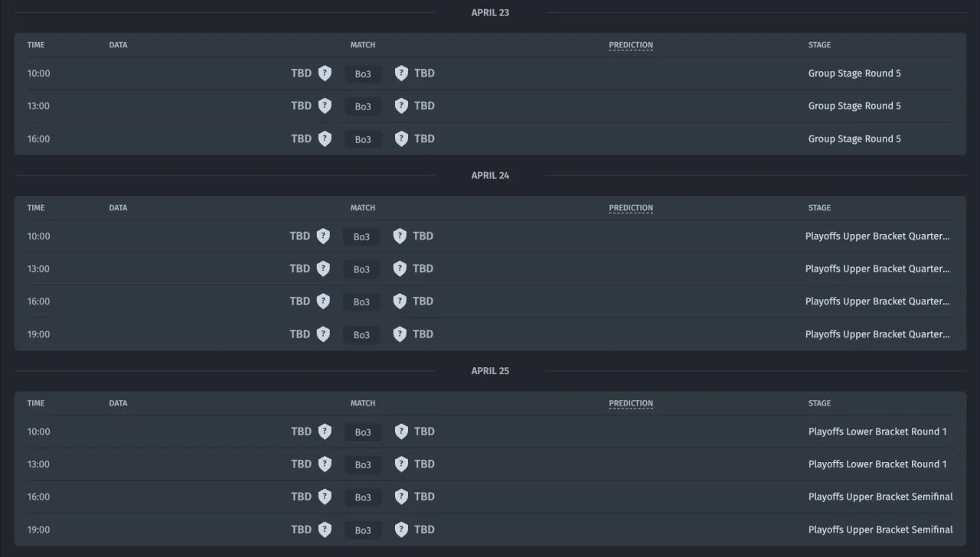Image resolution: width=980 pixels, height=557 pixels.
Task: Click right team shield icon, April 25 10:00 match
Action: [401, 432]
